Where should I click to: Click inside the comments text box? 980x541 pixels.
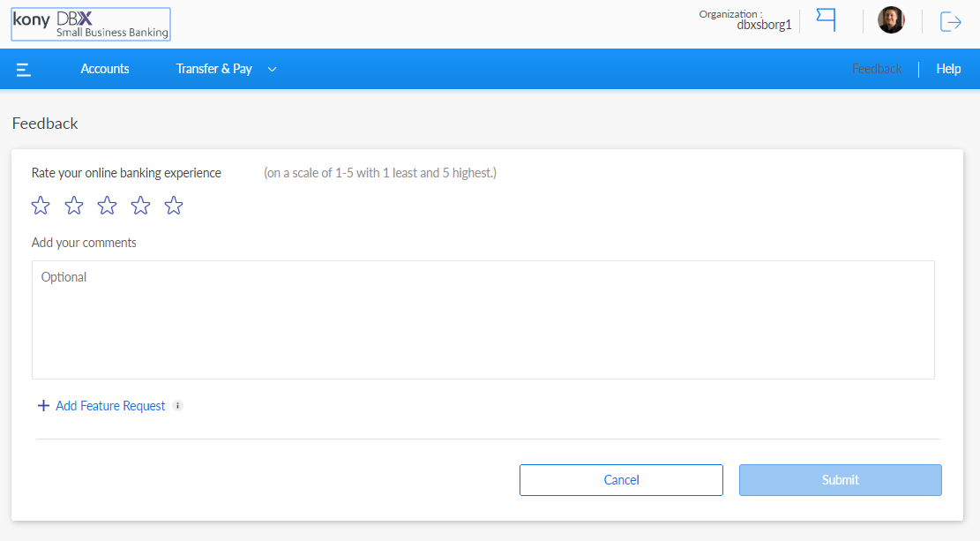[483, 319]
